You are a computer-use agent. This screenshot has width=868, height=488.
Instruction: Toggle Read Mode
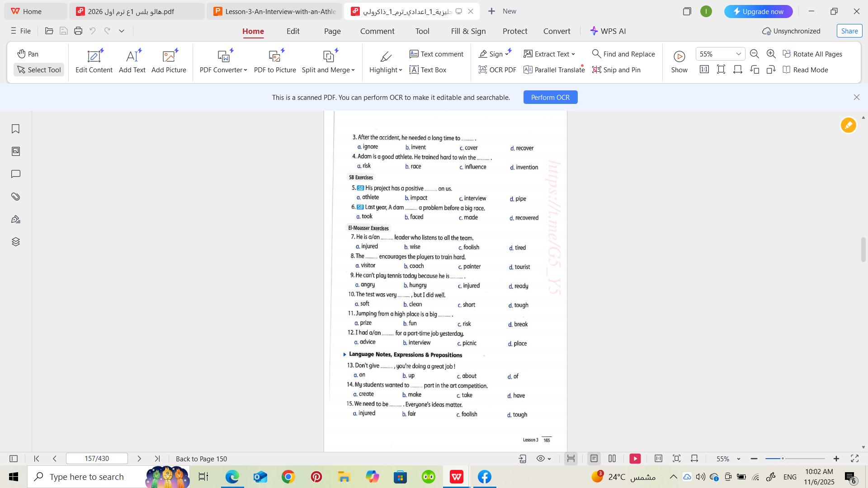805,70
